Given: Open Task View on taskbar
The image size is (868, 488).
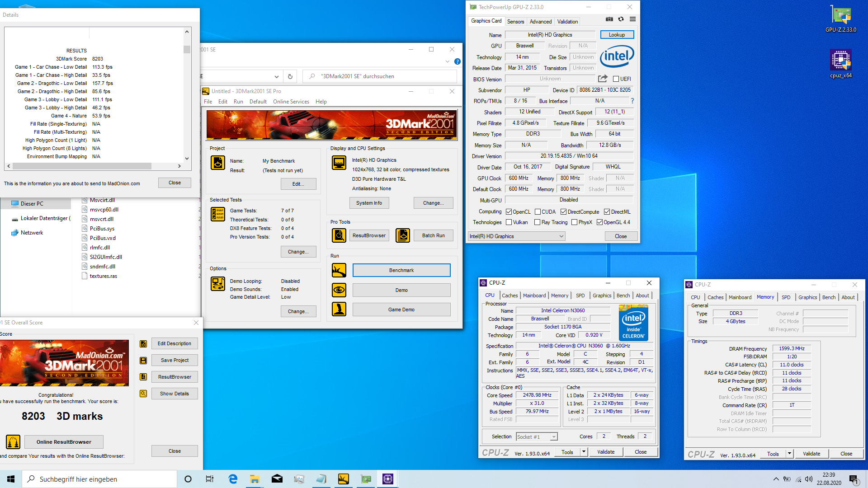Looking at the screenshot, I should point(210,479).
